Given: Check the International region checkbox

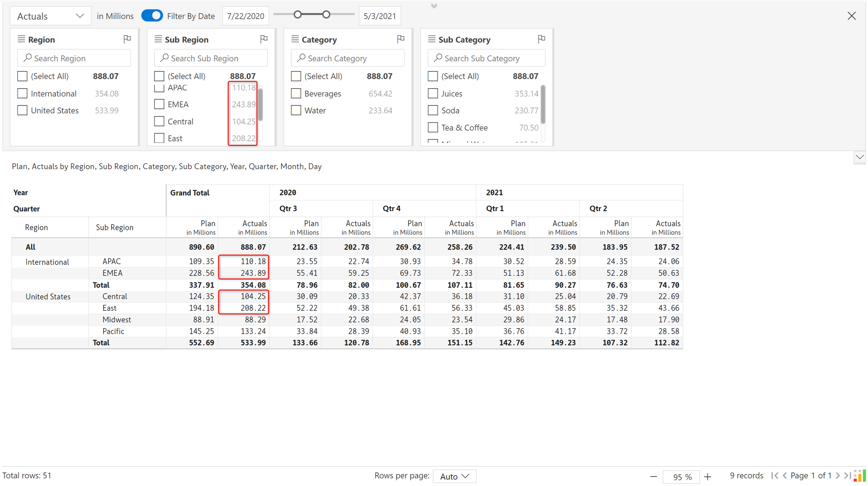Looking at the screenshot, I should (x=22, y=93).
